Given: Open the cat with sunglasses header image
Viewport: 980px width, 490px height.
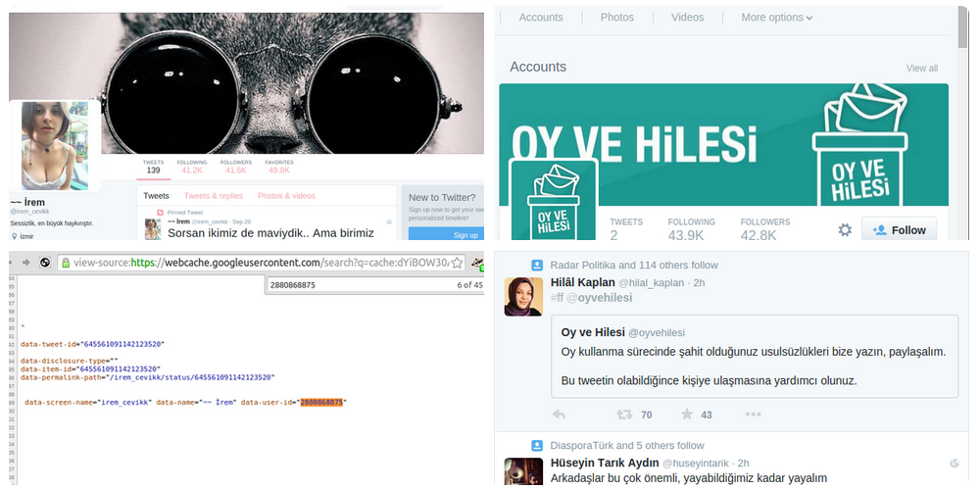Looking at the screenshot, I should (246, 83).
